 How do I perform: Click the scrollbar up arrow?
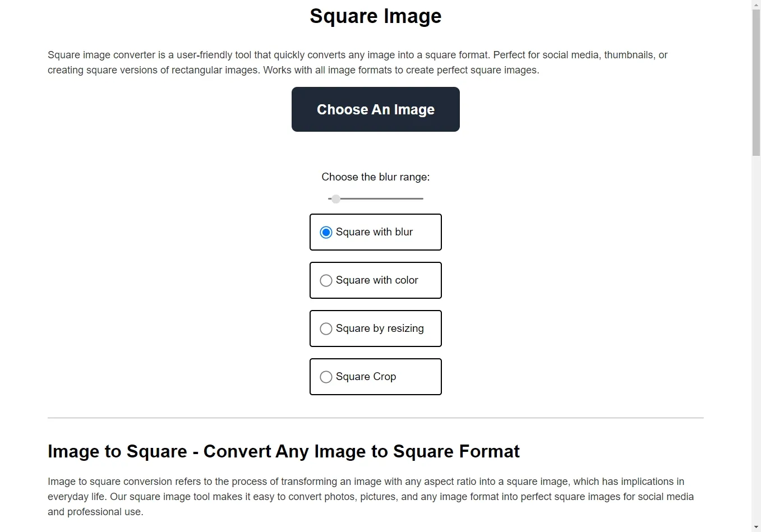[x=756, y=4]
